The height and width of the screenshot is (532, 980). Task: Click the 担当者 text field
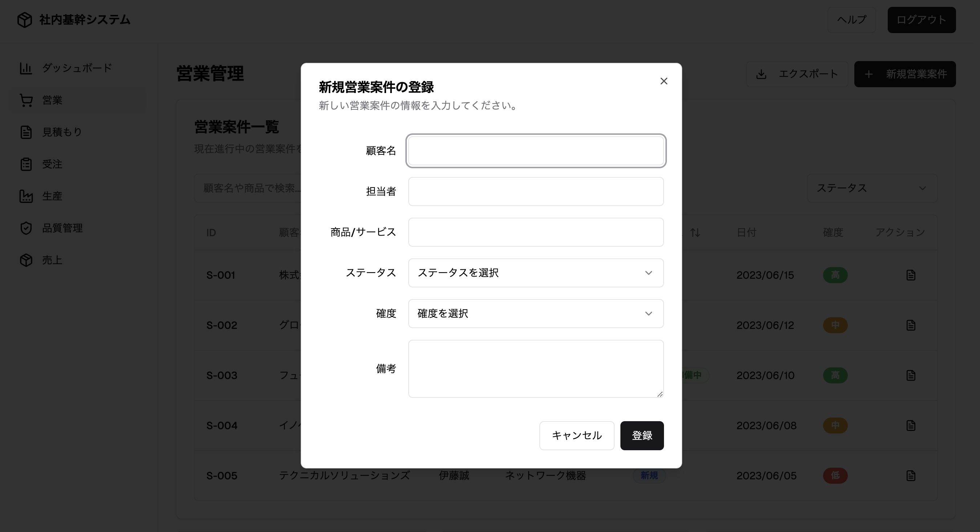[536, 192]
